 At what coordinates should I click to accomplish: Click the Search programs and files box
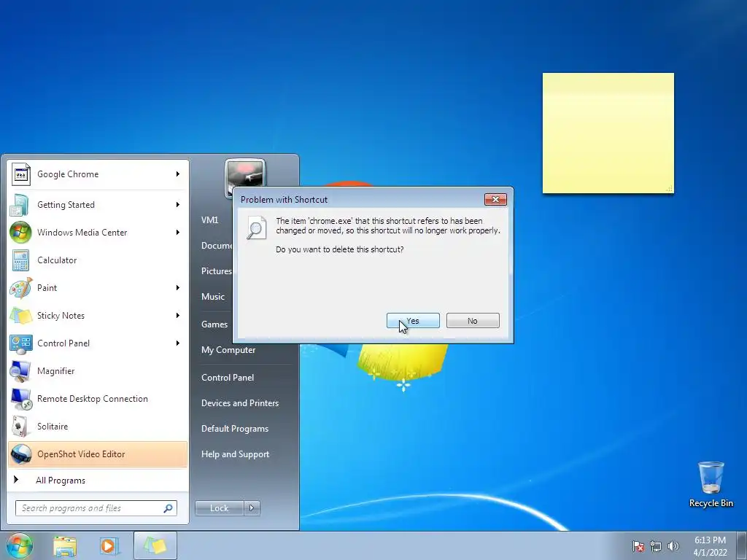pos(96,508)
